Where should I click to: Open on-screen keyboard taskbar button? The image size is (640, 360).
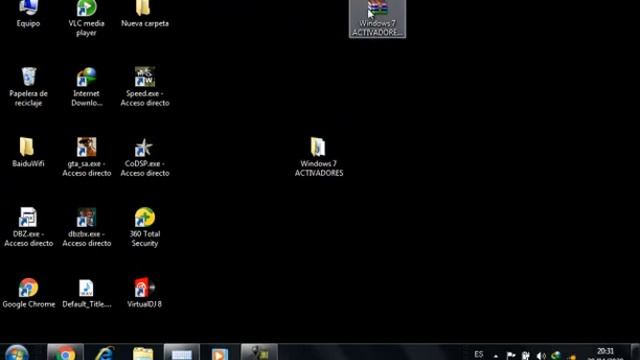(182, 352)
